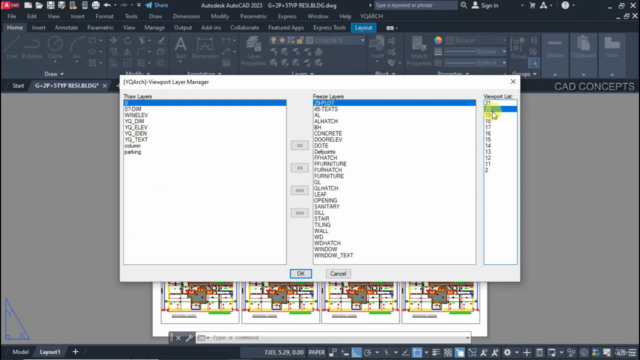Open Layer Properties in ribbon
This screenshot has width=640, height=360.
(253, 51)
